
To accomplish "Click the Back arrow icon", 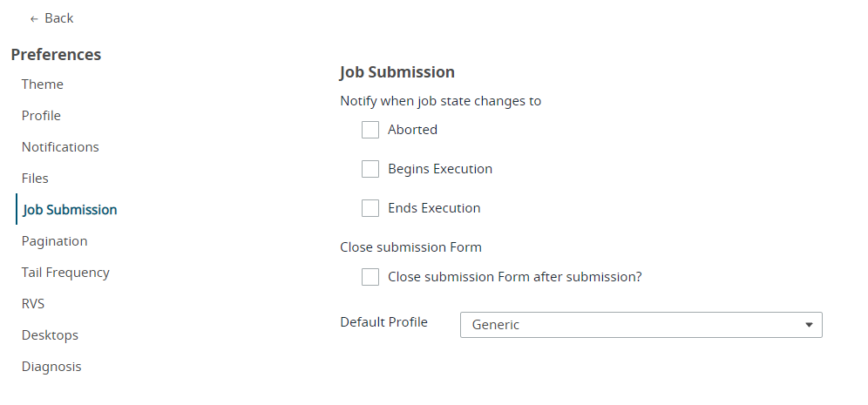I will tap(34, 18).
